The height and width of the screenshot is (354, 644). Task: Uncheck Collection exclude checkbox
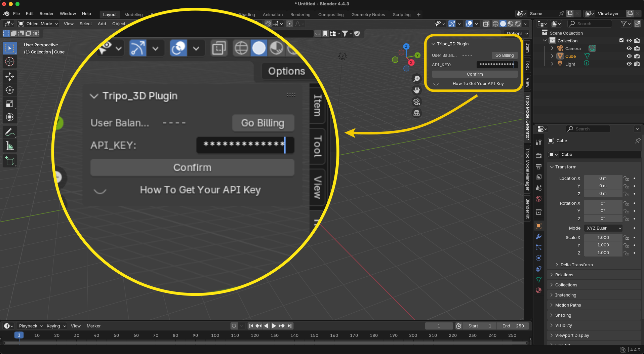point(621,41)
